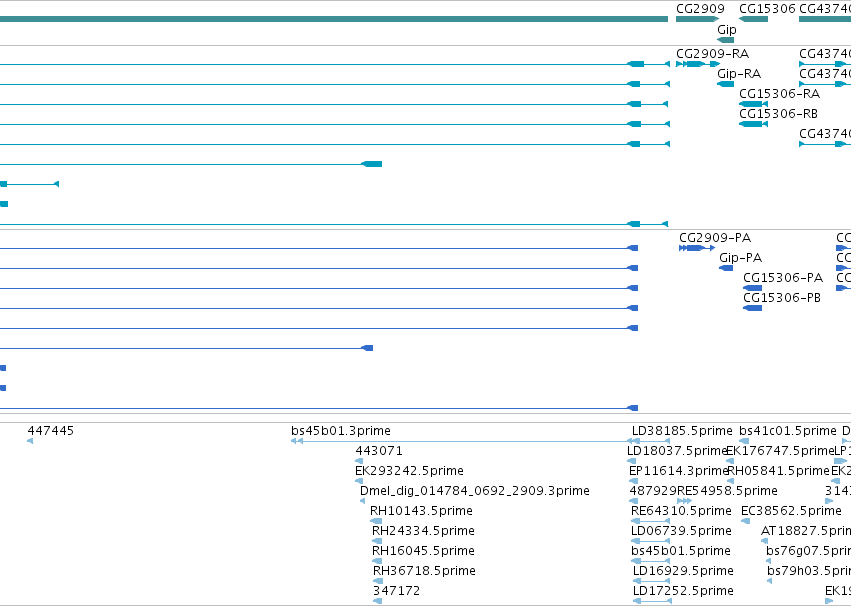Image resolution: width=851 pixels, height=606 pixels.
Task: Open the CG2909-RA transcript
Action: (698, 64)
